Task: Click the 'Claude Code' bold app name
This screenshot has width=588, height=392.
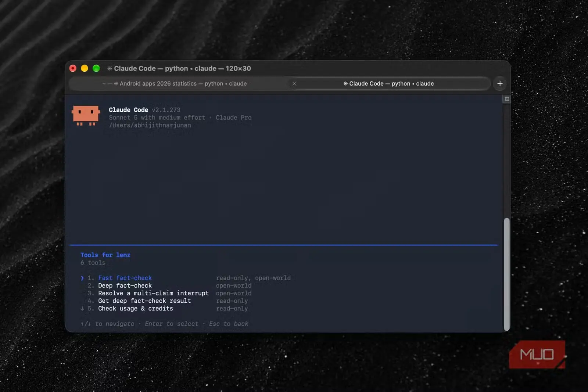Action: pyautogui.click(x=128, y=110)
